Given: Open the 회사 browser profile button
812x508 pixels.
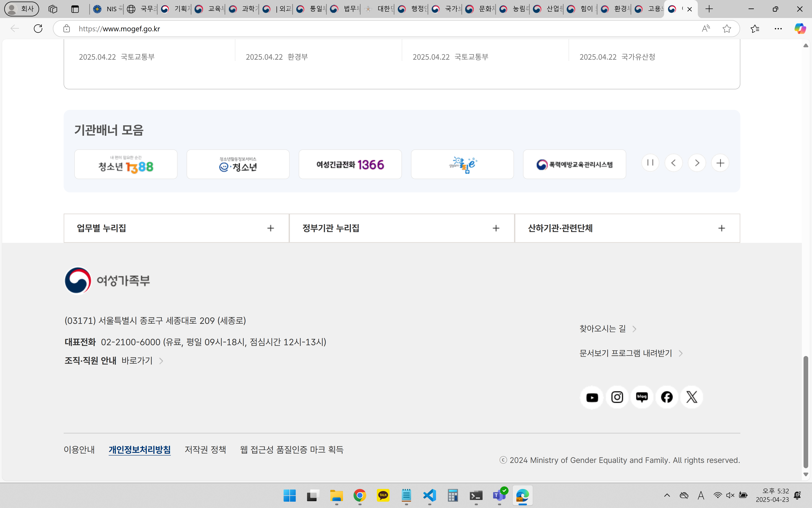Looking at the screenshot, I should (22, 9).
